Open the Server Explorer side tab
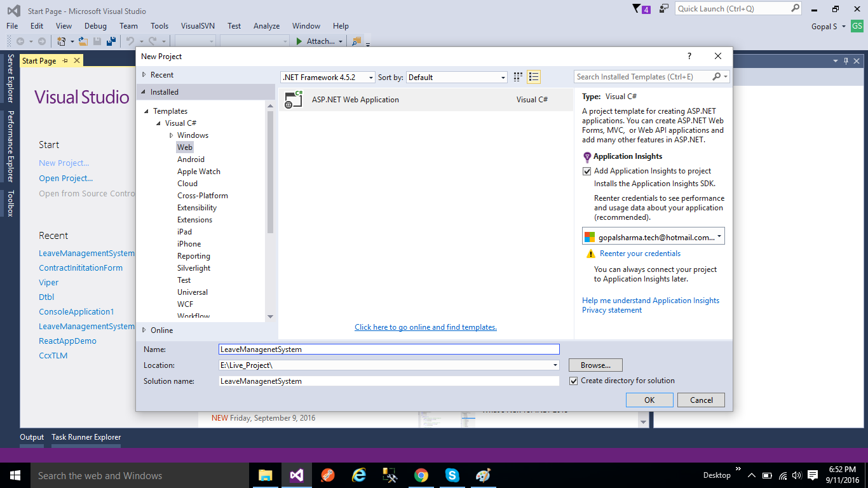Viewport: 868px width, 488px height. [10, 78]
